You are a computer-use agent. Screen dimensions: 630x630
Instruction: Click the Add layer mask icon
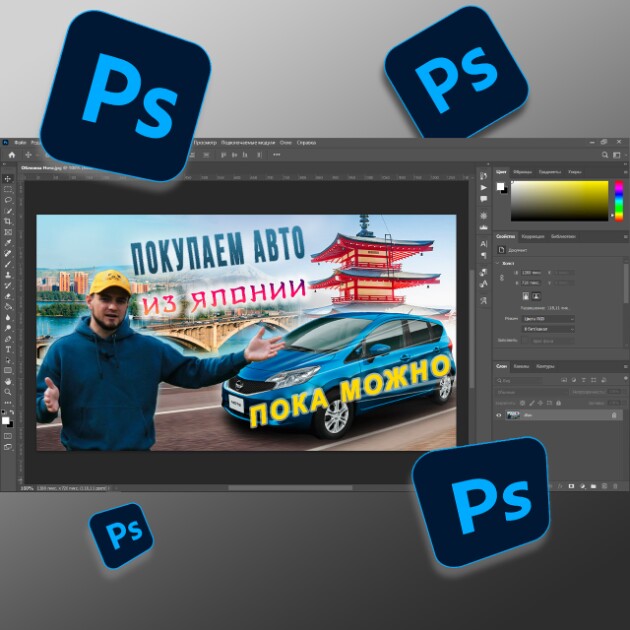coord(571,487)
